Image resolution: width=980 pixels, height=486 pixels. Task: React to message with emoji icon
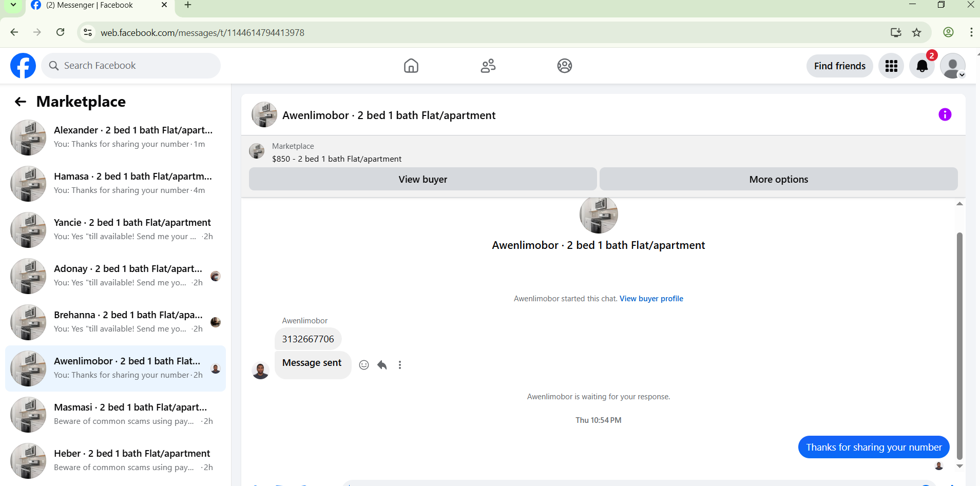[x=364, y=365]
